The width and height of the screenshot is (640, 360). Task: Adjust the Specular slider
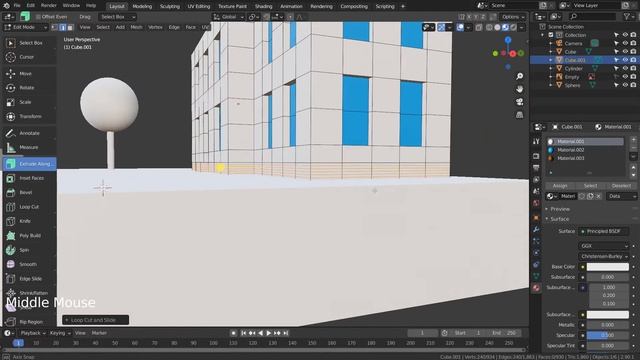tap(608, 335)
